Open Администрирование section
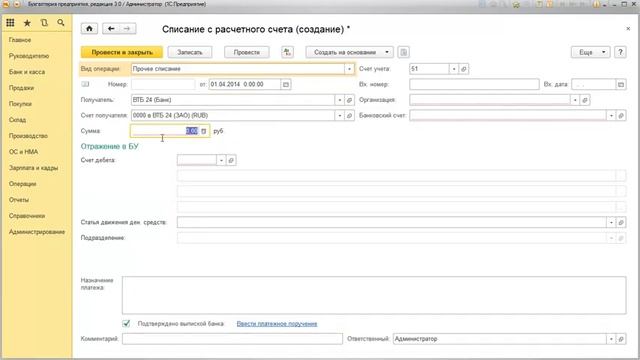The image size is (640, 360). pos(37,232)
